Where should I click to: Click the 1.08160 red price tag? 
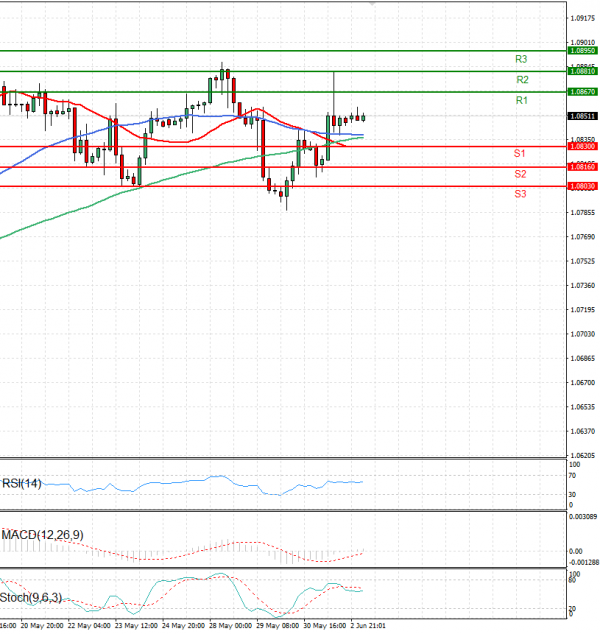point(582,167)
